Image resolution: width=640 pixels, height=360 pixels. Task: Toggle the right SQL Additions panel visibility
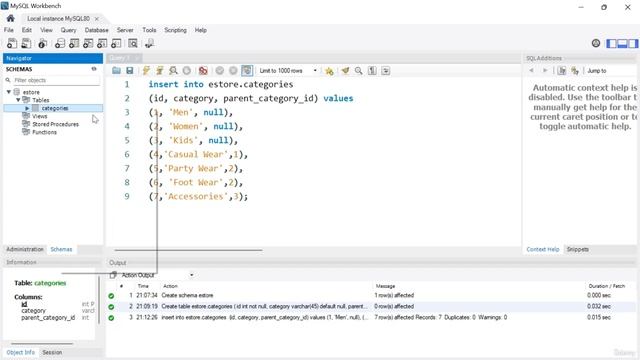[x=633, y=43]
